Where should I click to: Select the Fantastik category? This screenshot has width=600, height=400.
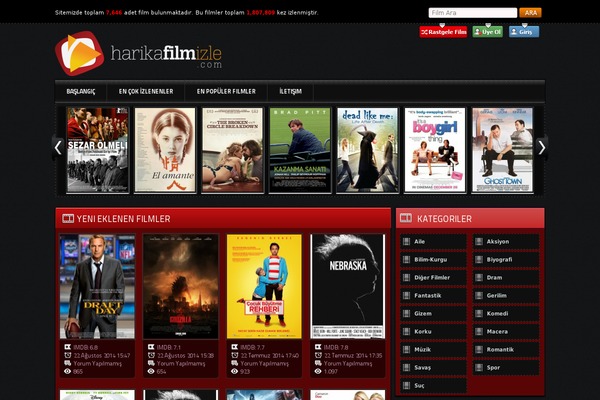tap(433, 296)
